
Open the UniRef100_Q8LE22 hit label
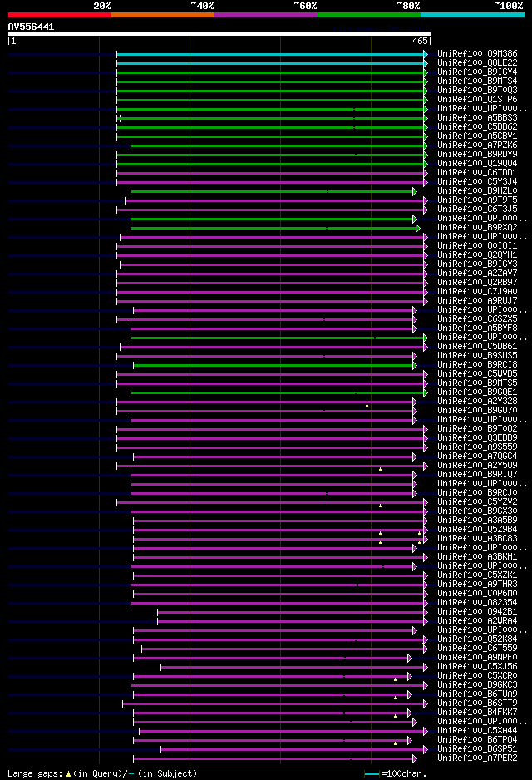click(x=477, y=62)
